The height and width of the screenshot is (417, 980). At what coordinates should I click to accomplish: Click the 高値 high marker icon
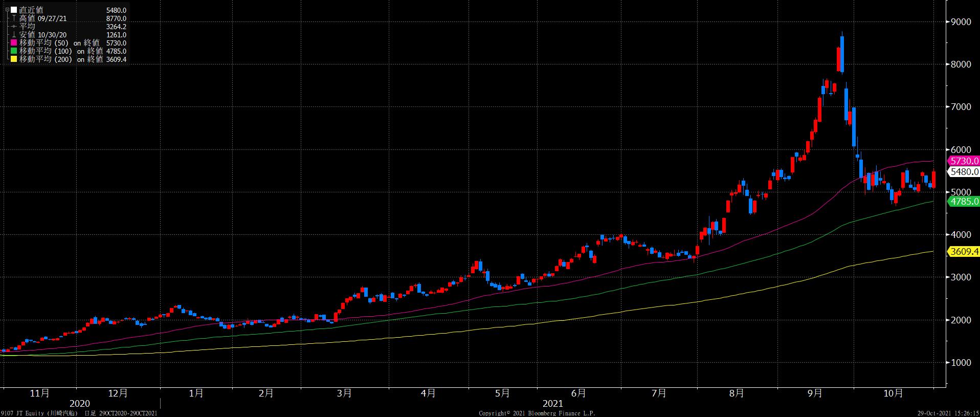pyautogui.click(x=14, y=18)
